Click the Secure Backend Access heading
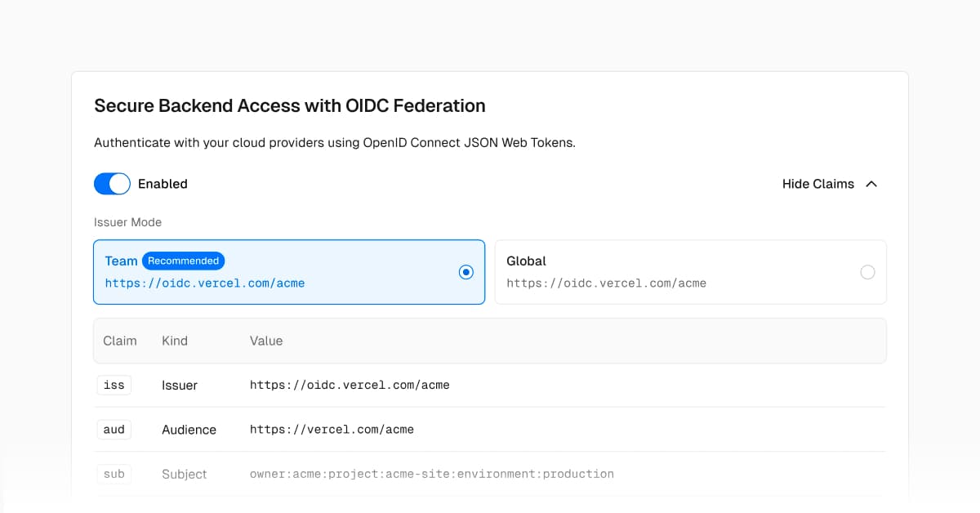This screenshot has width=980, height=513. click(x=290, y=105)
